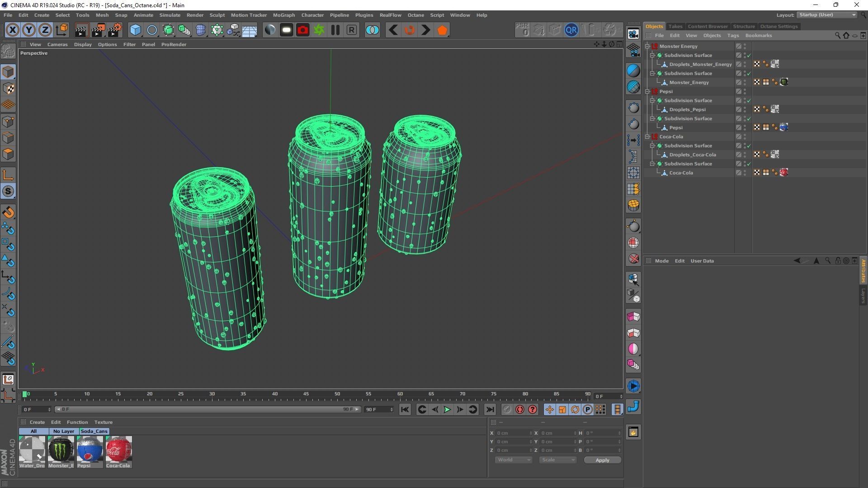Open the Octane menu
Screen dimensions: 868x488
(415, 15)
